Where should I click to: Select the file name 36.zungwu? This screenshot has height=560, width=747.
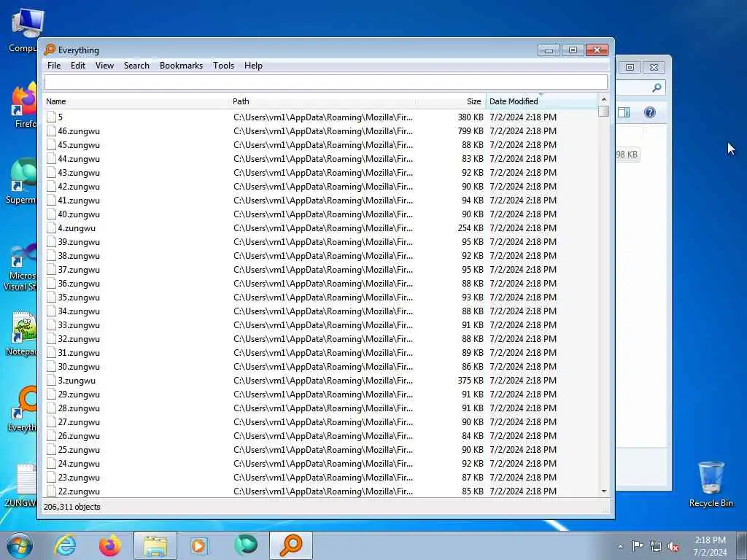(79, 284)
